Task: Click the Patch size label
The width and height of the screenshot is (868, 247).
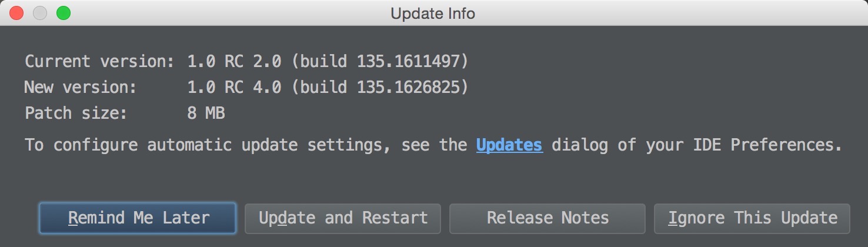Action: (x=76, y=113)
